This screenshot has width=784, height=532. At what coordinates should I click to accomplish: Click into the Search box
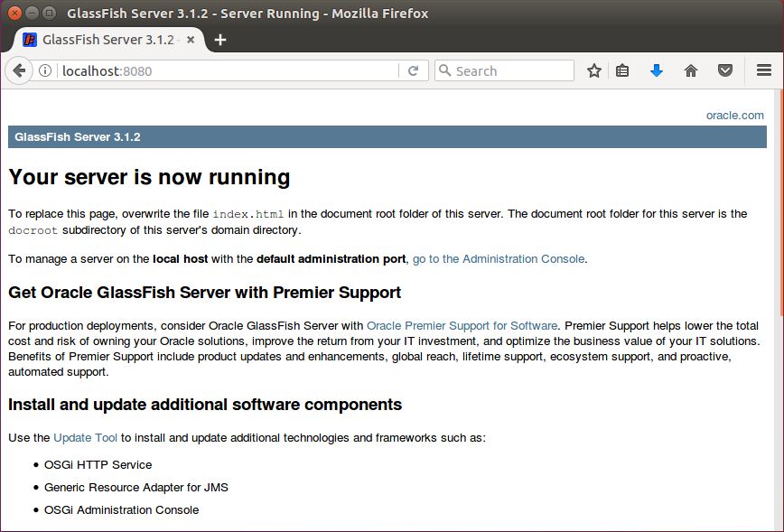510,70
